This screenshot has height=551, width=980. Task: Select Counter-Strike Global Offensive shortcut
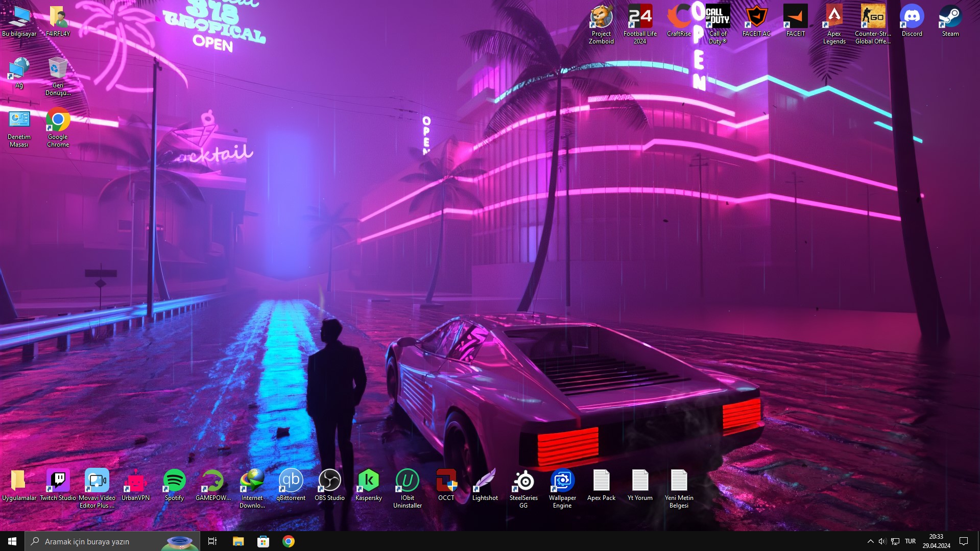(873, 25)
